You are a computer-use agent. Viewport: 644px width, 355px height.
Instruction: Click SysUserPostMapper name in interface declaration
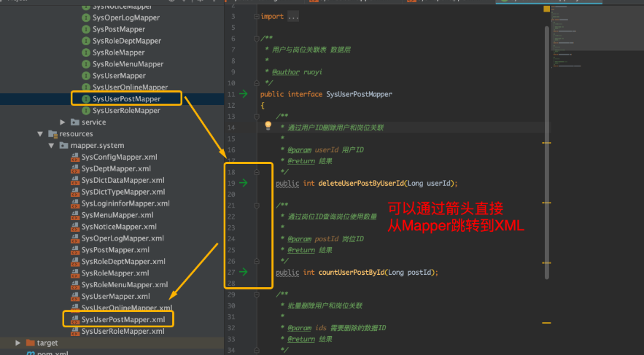click(359, 94)
